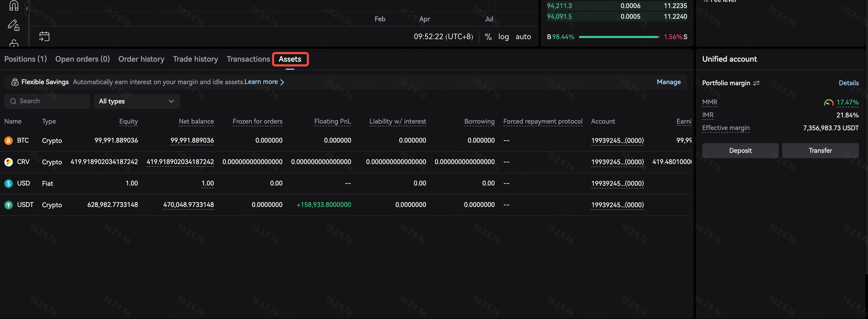Click USD net balance 1.00
Screen dimensions: 868x319
[207, 183]
